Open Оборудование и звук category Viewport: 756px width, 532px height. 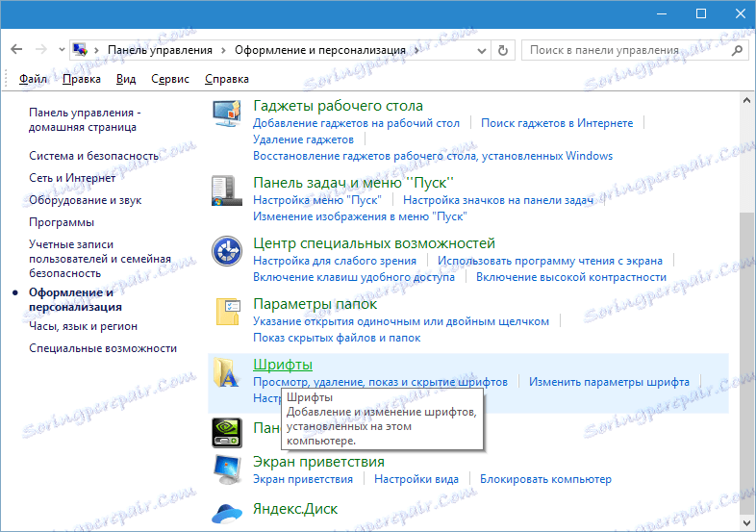86,200
